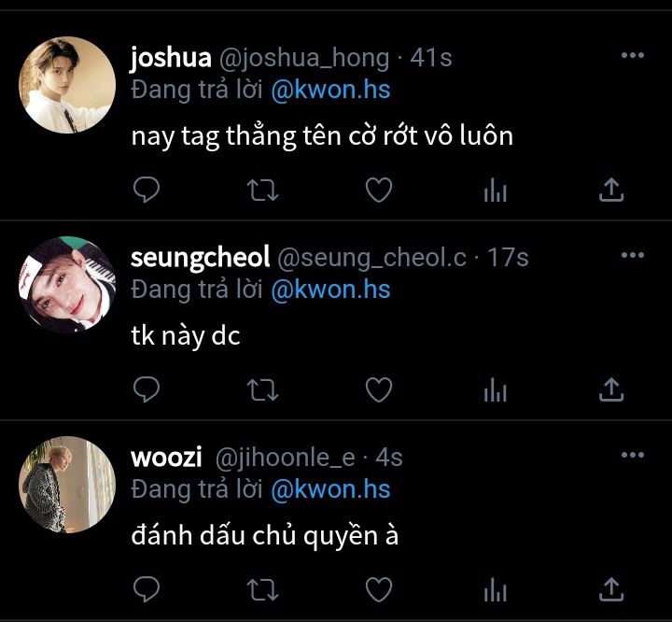The width and height of the screenshot is (672, 622).
Task: Reply to seungcheol's tweet
Action: 147,389
